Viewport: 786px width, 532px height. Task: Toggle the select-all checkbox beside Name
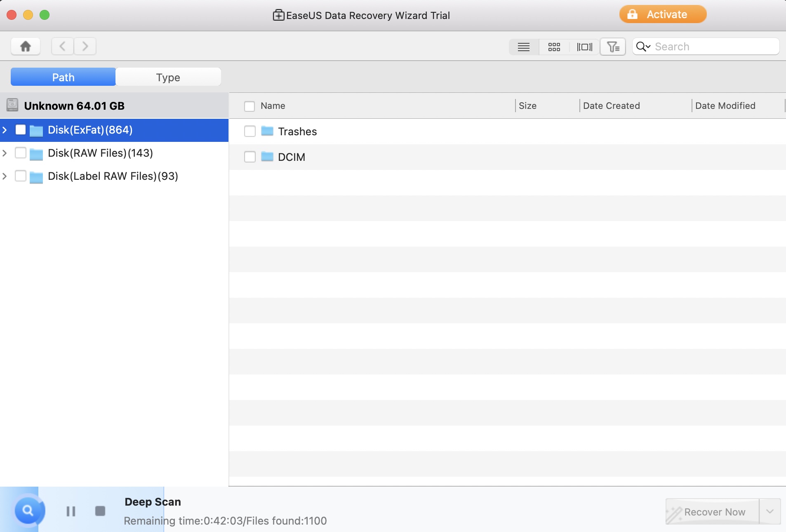249,106
